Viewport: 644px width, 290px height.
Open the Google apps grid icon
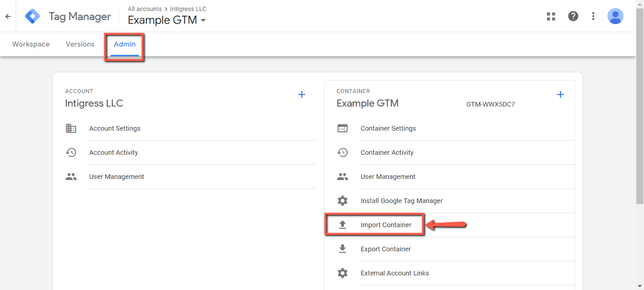(x=551, y=17)
